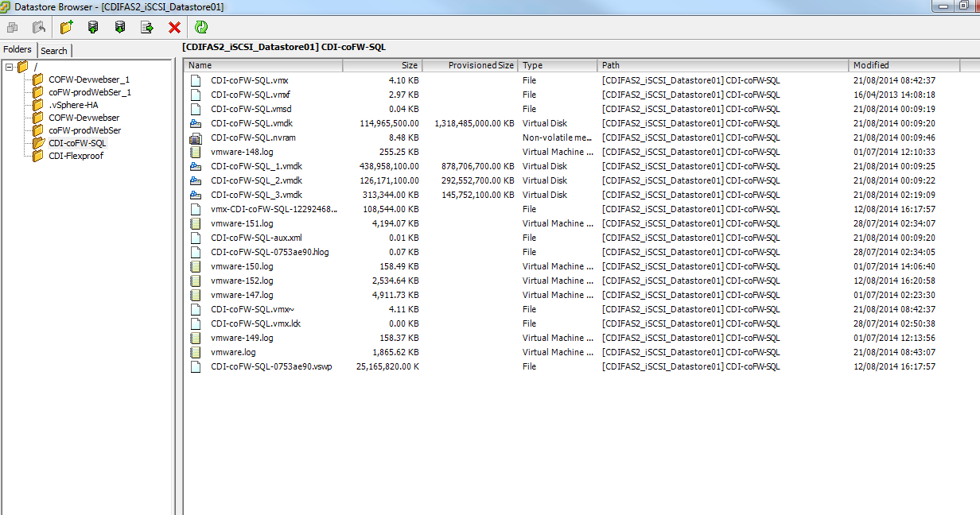Screen dimensions: 980x515
Task: Click the red X delete icon
Action: [x=175, y=26]
